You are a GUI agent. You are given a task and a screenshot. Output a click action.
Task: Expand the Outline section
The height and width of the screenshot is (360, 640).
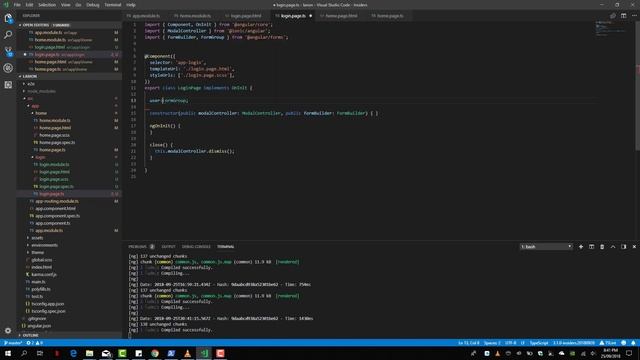coord(29,336)
